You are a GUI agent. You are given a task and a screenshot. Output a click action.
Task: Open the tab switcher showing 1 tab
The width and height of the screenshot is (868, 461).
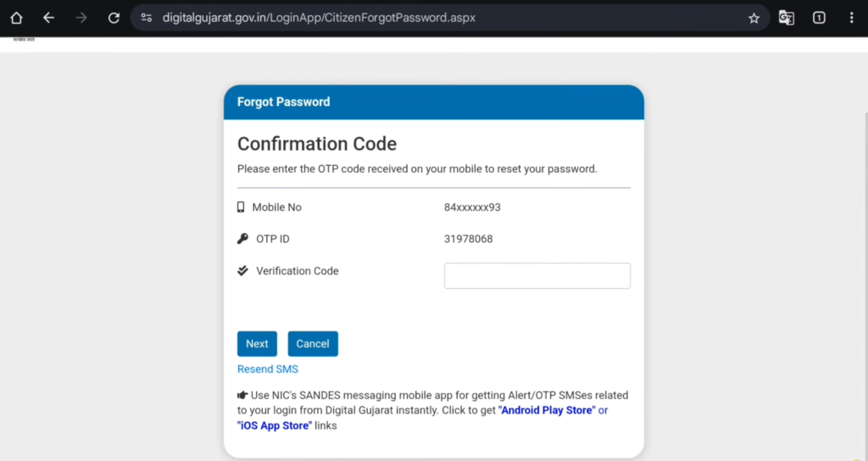(819, 18)
